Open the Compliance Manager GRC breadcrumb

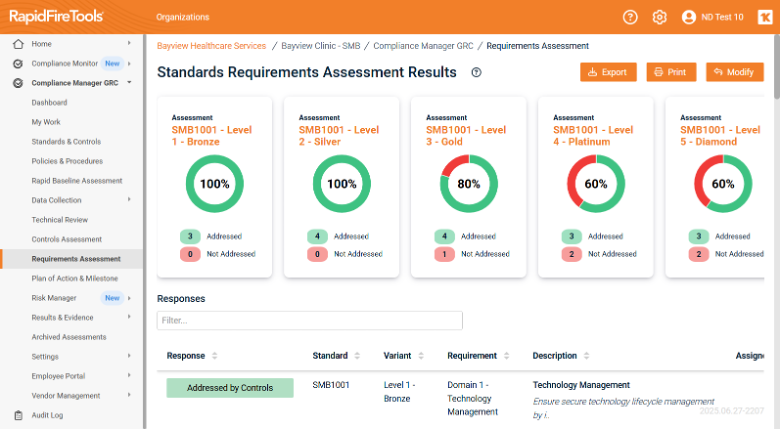[423, 46]
